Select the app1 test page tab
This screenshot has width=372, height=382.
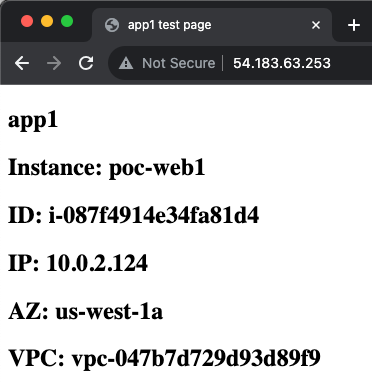(212, 25)
